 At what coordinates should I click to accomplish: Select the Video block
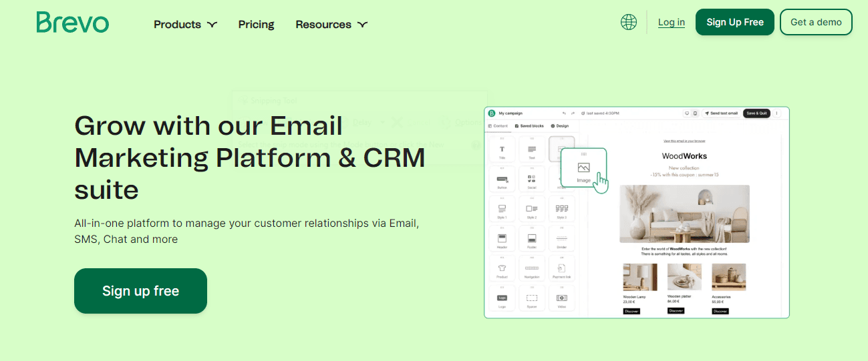coord(561,298)
